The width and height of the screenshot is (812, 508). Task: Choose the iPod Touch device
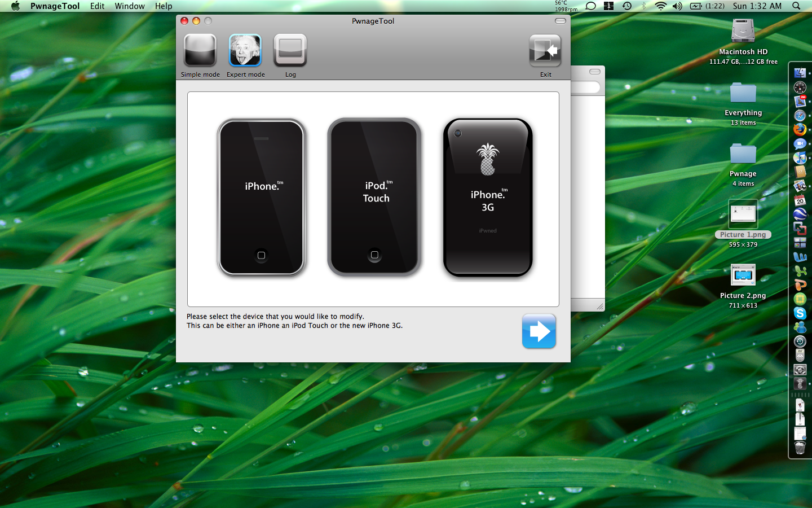pyautogui.click(x=374, y=197)
